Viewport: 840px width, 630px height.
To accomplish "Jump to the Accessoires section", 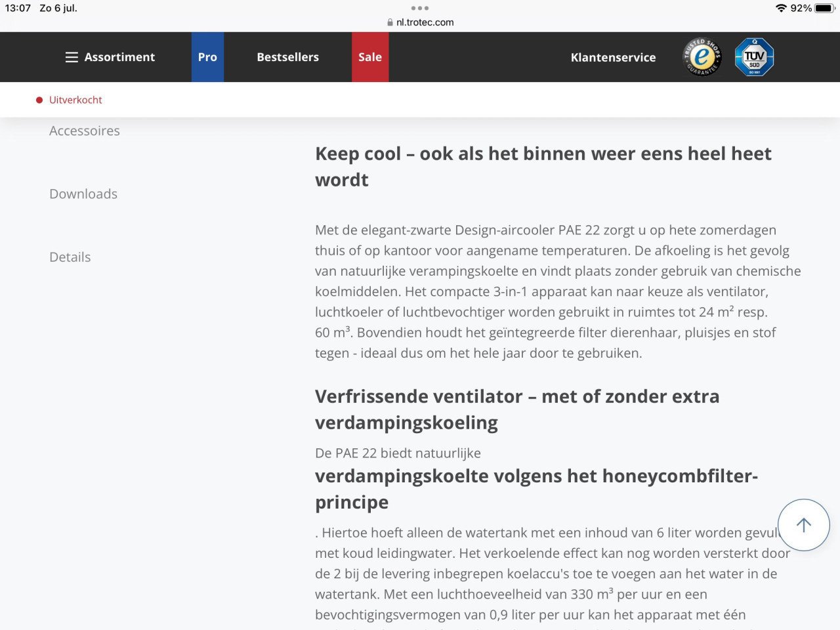I will (85, 131).
